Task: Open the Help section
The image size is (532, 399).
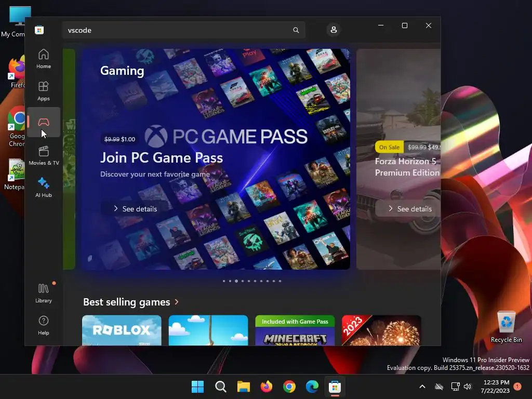Action: (x=44, y=325)
